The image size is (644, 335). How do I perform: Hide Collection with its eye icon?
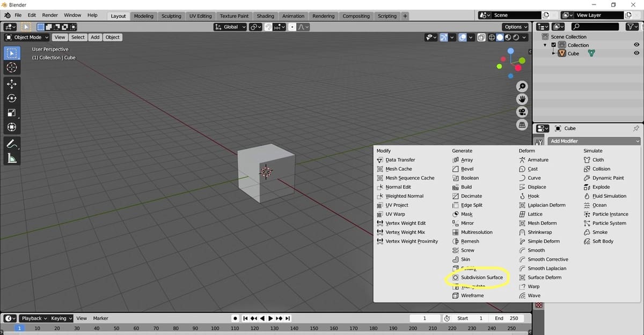[636, 45]
